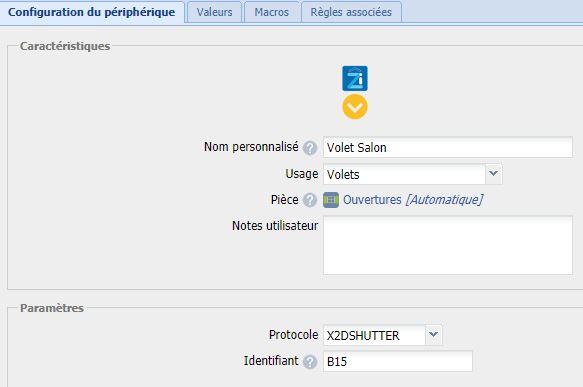Click the yellow down-chevron circle icon
The image size is (583, 387).
coord(355,107)
